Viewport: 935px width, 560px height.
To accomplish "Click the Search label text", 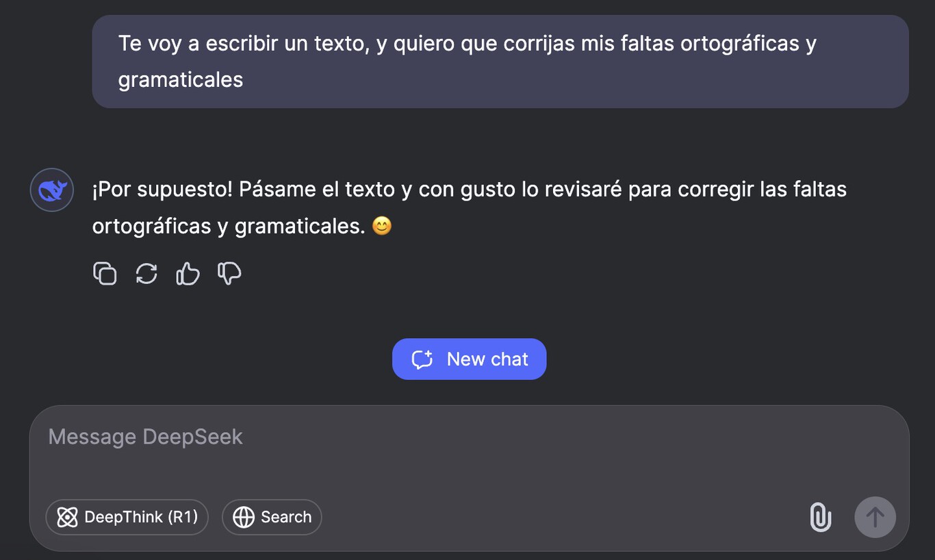I will [285, 518].
